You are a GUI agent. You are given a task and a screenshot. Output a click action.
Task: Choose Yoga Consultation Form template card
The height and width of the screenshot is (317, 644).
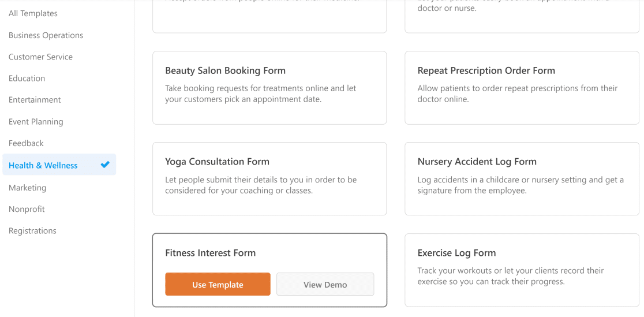click(269, 179)
